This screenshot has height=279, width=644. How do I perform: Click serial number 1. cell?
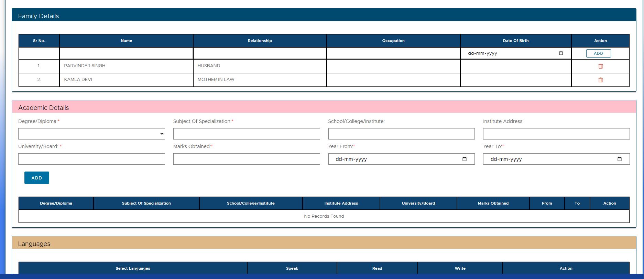(x=39, y=66)
